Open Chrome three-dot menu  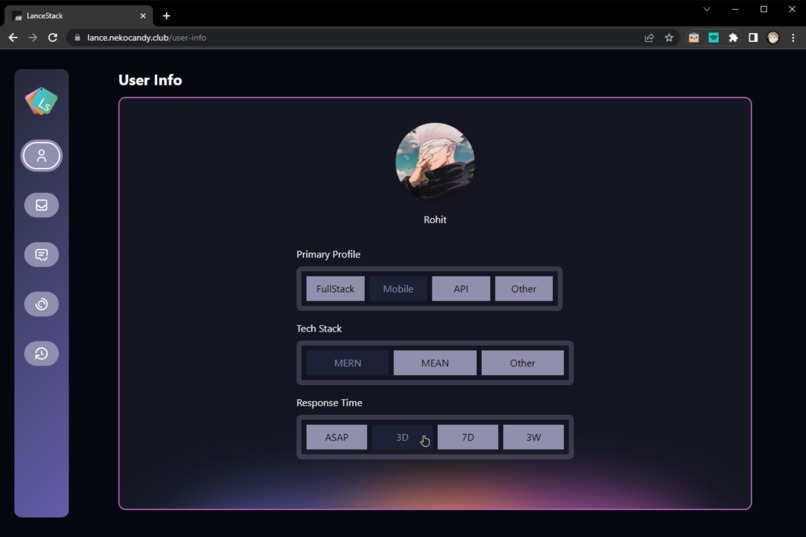pos(793,38)
